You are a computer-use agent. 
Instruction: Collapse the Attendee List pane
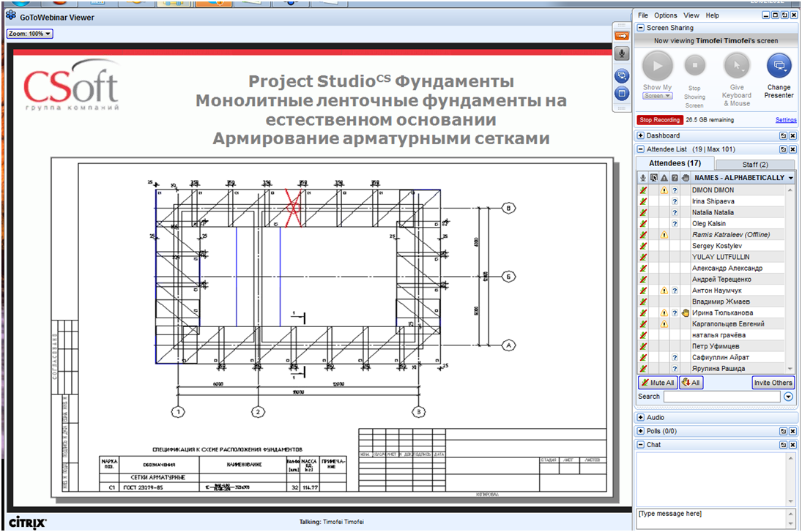640,149
